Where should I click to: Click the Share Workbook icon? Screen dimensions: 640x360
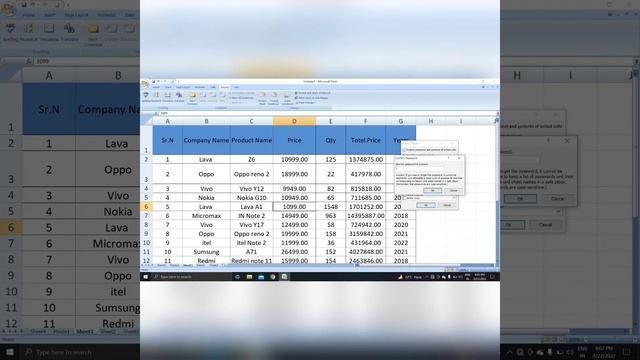point(287,98)
